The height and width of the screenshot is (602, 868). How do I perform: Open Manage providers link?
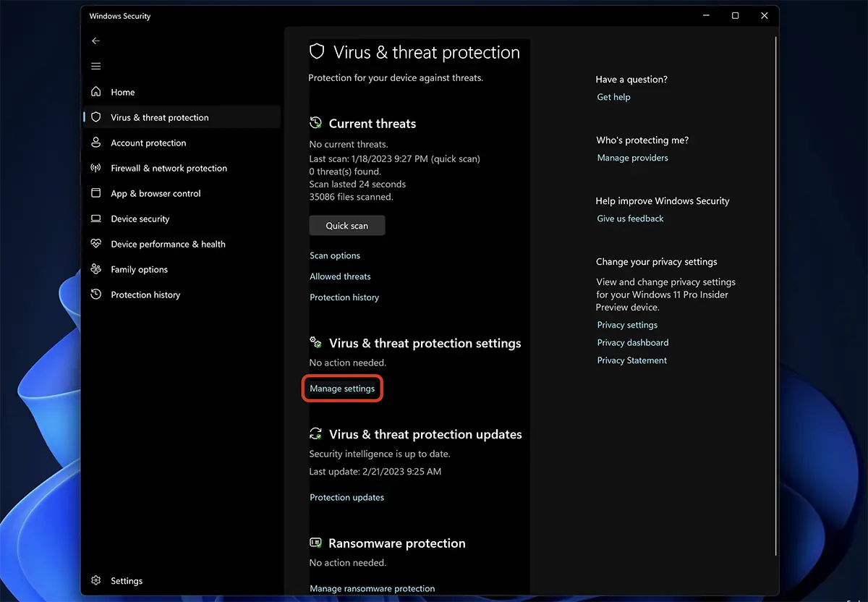(633, 158)
